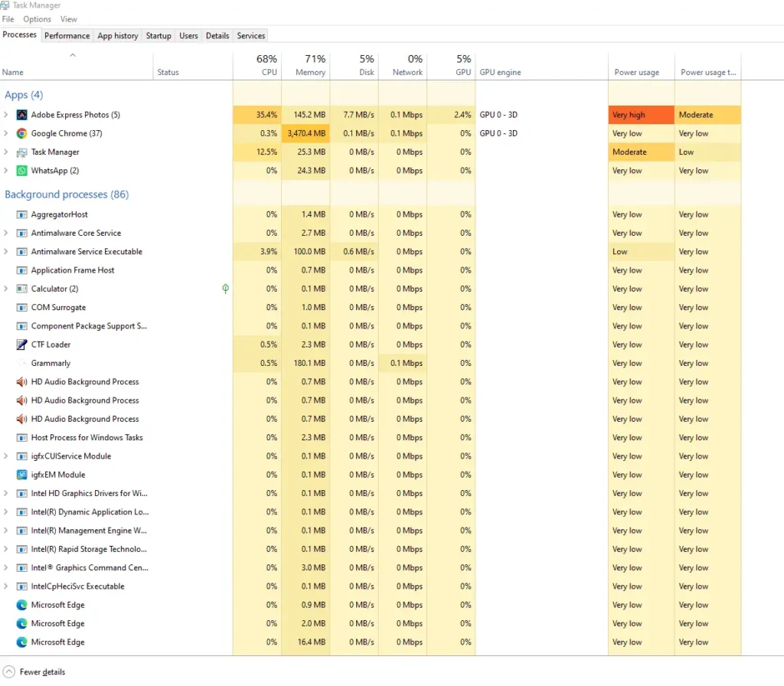Sort by the Power usage column header
This screenshot has width=784, height=686.
coord(641,66)
